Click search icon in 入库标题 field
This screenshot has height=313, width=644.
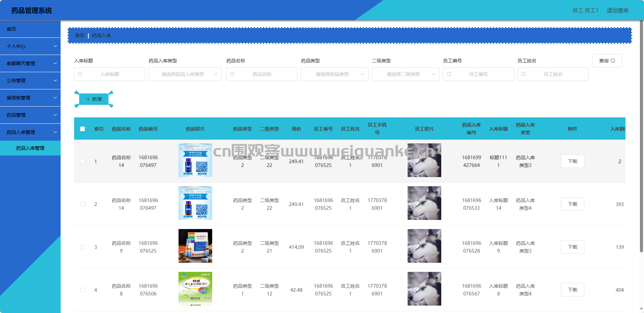click(80, 74)
